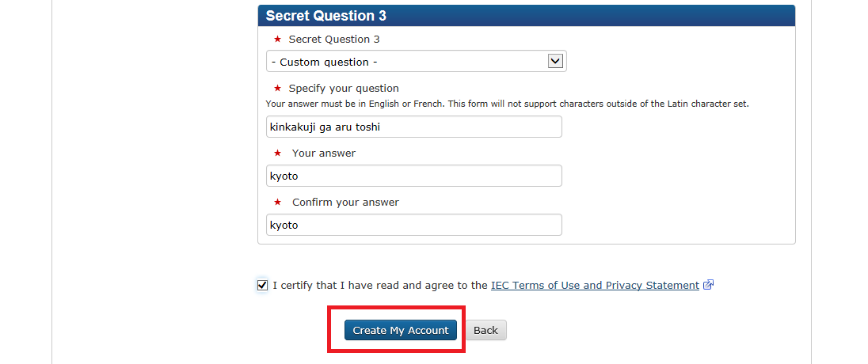Click the red asterisk beside Confirm your answer

tap(278, 203)
